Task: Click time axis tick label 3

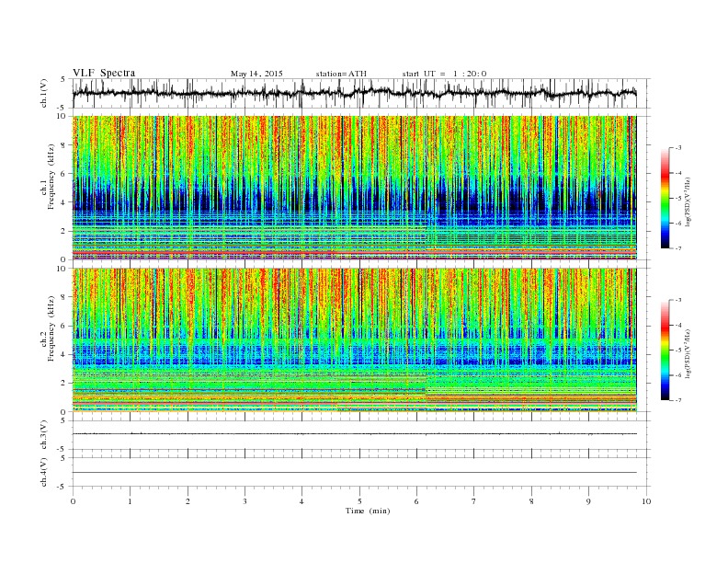Action: pyautogui.click(x=245, y=501)
